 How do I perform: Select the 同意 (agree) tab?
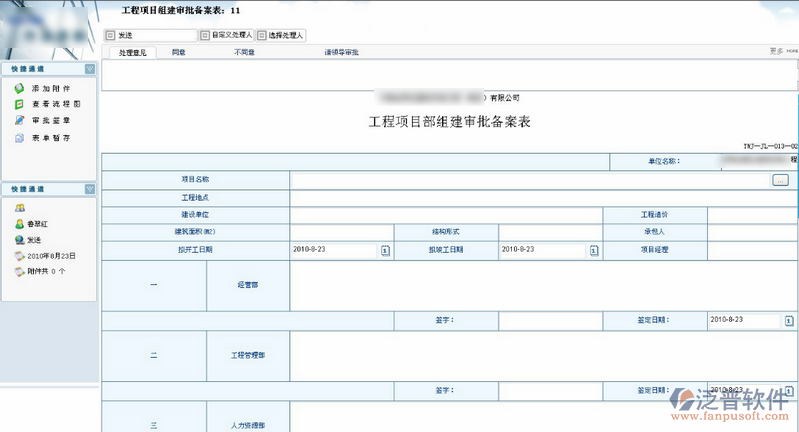(x=178, y=52)
